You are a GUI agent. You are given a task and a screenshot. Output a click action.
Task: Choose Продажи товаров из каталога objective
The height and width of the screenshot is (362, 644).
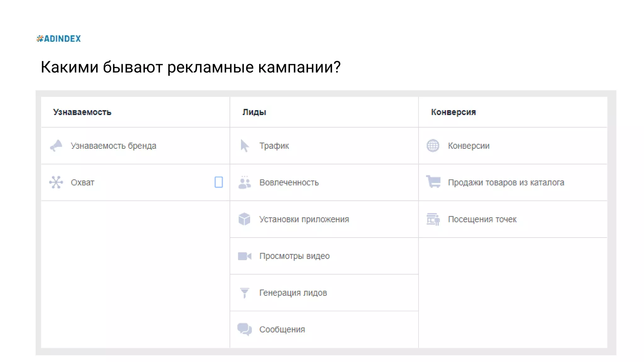(x=513, y=183)
